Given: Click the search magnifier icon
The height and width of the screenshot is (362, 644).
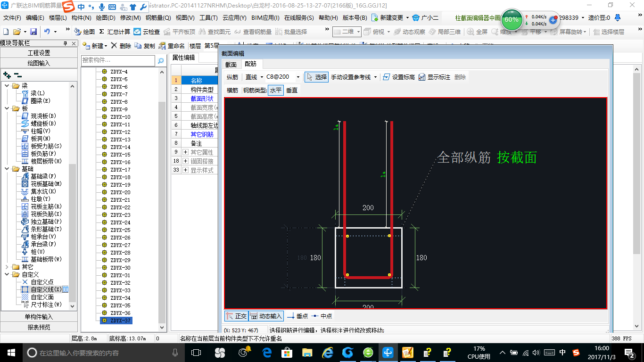Looking at the screenshot, I should click(160, 60).
